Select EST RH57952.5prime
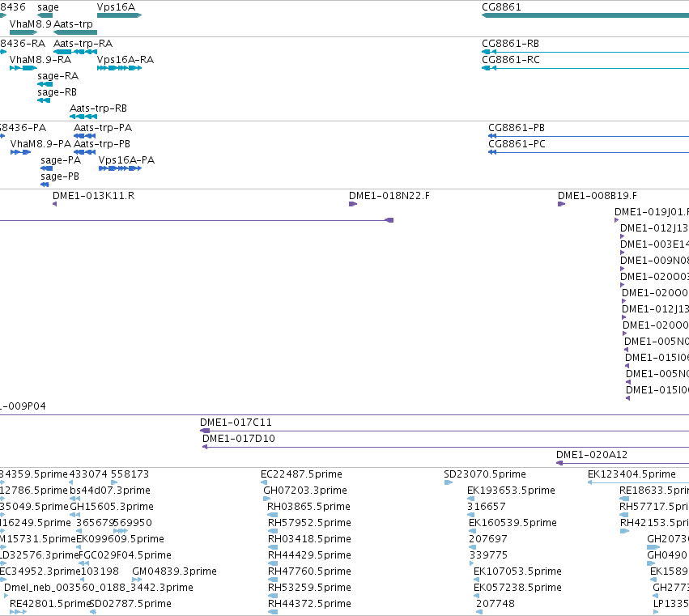 (x=272, y=532)
